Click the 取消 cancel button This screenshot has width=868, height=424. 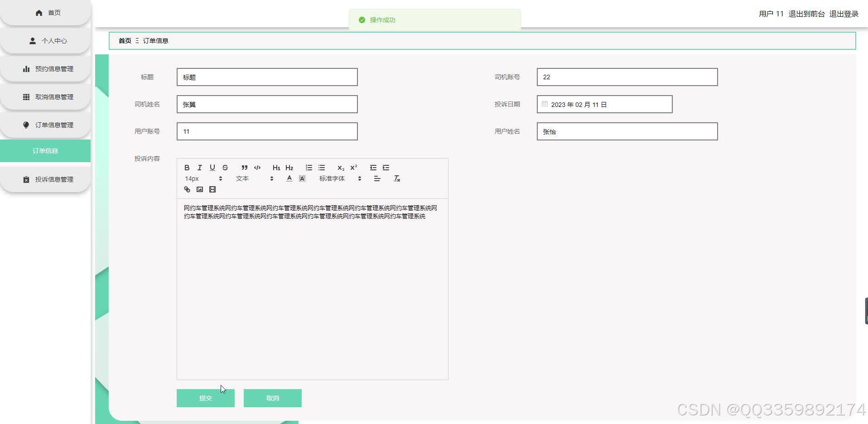[273, 398]
